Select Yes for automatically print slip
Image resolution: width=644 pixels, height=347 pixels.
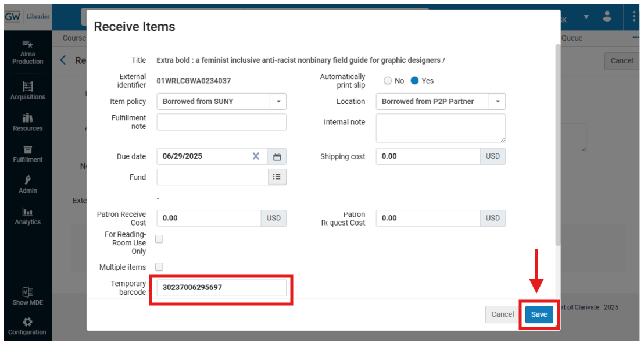[415, 81]
